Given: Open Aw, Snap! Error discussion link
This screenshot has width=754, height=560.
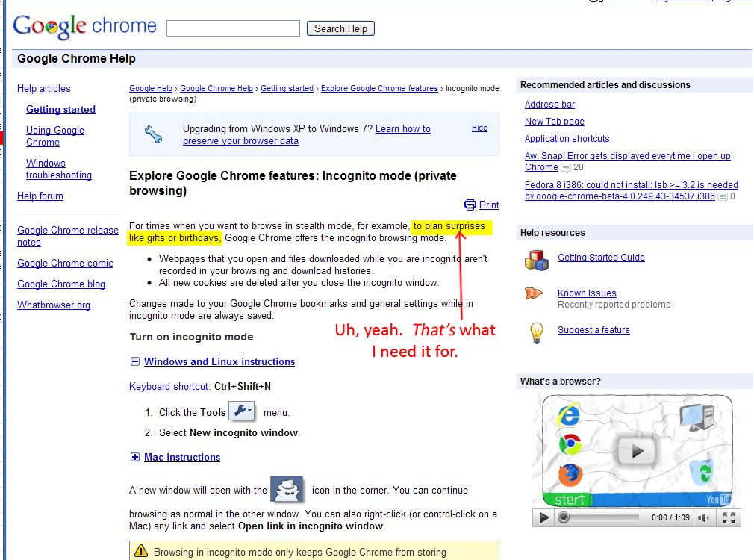Looking at the screenshot, I should pyautogui.click(x=628, y=161).
